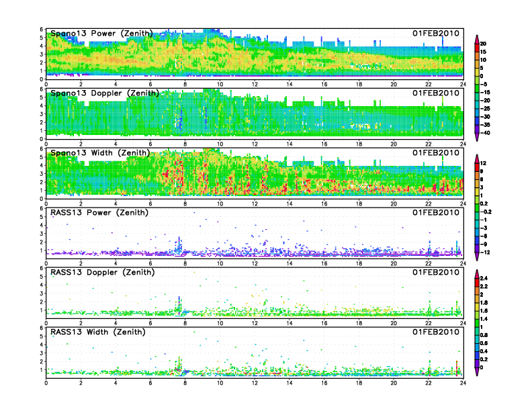Click the 'Spano13 Doppler (Zenith)' panel title
532x411 pixels.
(x=105, y=93)
